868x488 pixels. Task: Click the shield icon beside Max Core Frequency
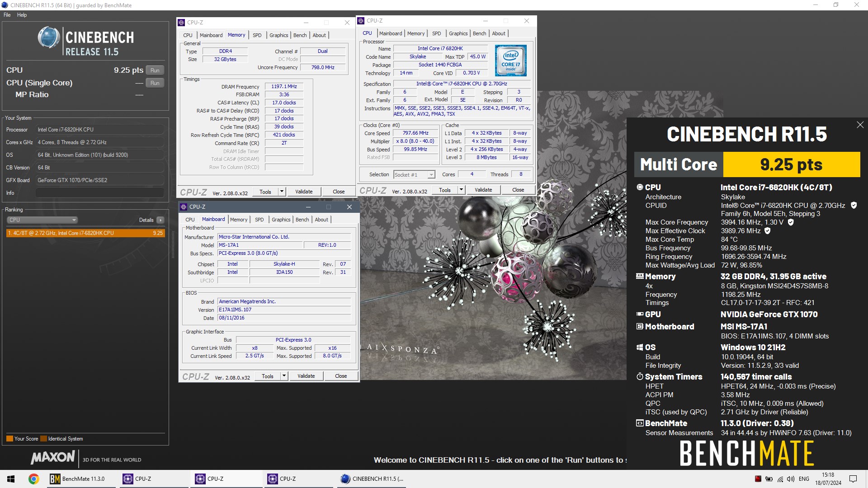(791, 222)
